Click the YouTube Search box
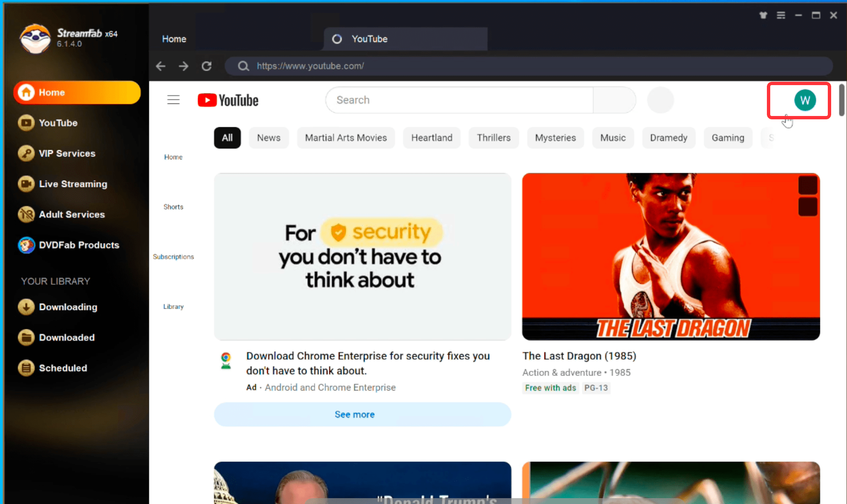Image resolution: width=847 pixels, height=504 pixels. point(459,100)
